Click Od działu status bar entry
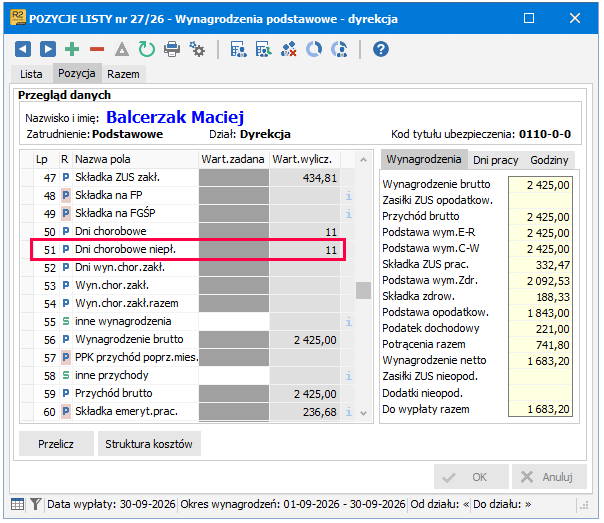 [440, 504]
